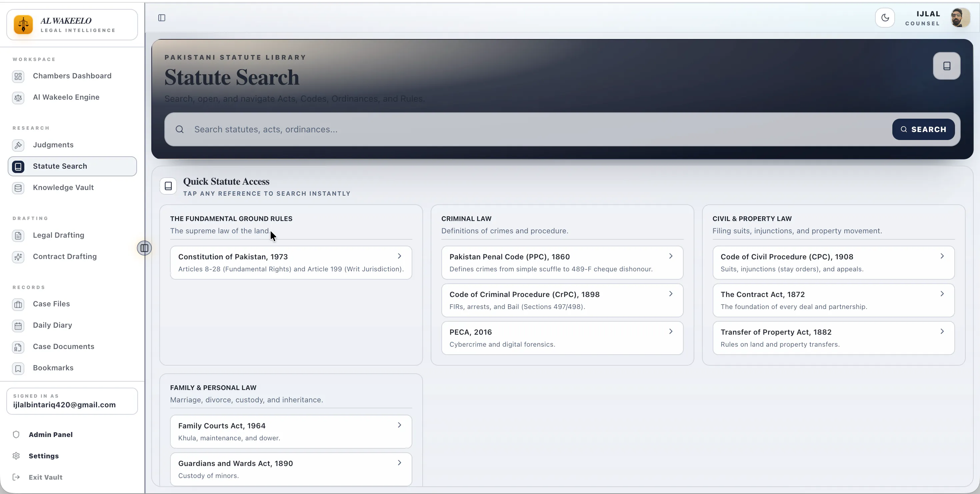Click the Judgments gavel icon
This screenshot has width=980, height=494.
(18, 145)
